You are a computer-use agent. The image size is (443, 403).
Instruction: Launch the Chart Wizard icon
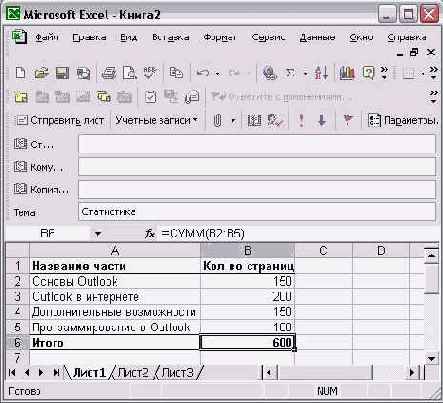(347, 73)
